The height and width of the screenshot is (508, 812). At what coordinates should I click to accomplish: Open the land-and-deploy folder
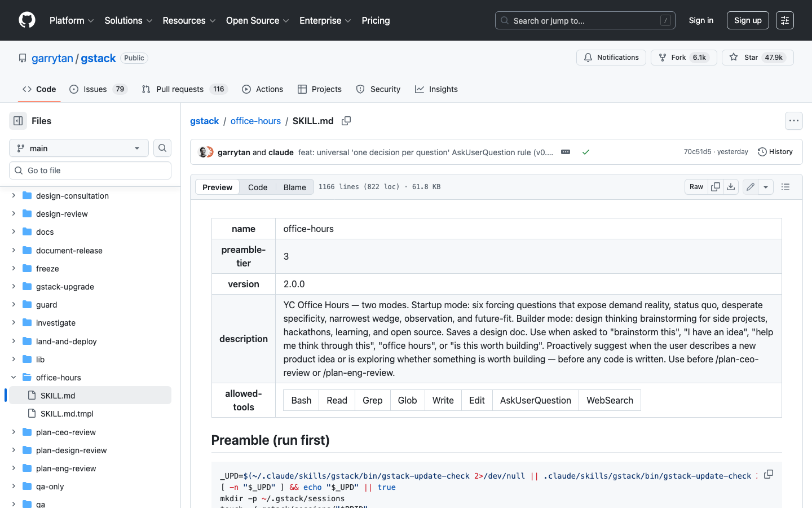click(x=66, y=341)
